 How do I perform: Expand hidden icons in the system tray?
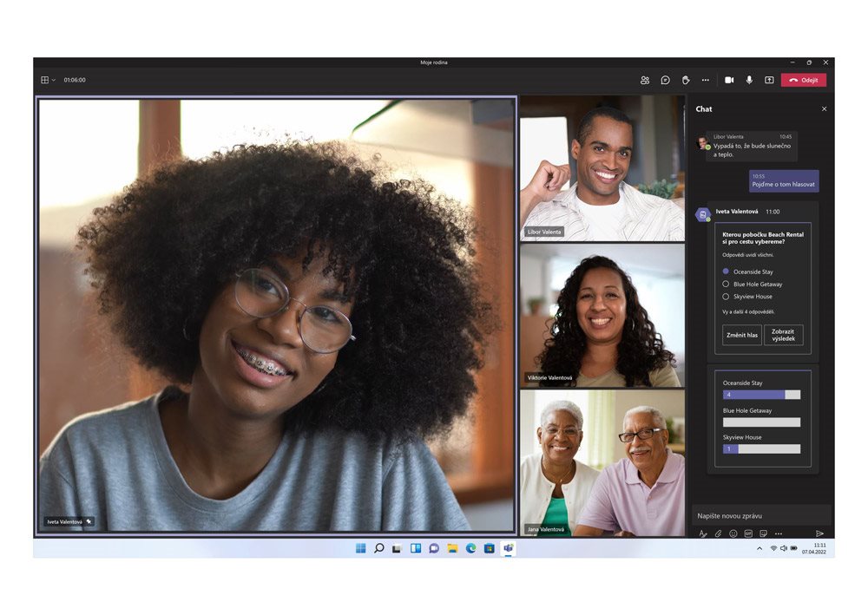point(759,548)
